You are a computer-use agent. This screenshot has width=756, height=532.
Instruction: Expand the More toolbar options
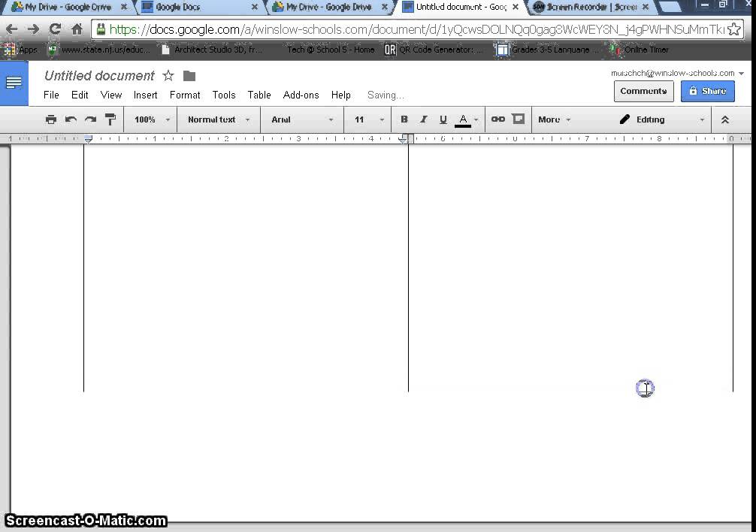[554, 119]
